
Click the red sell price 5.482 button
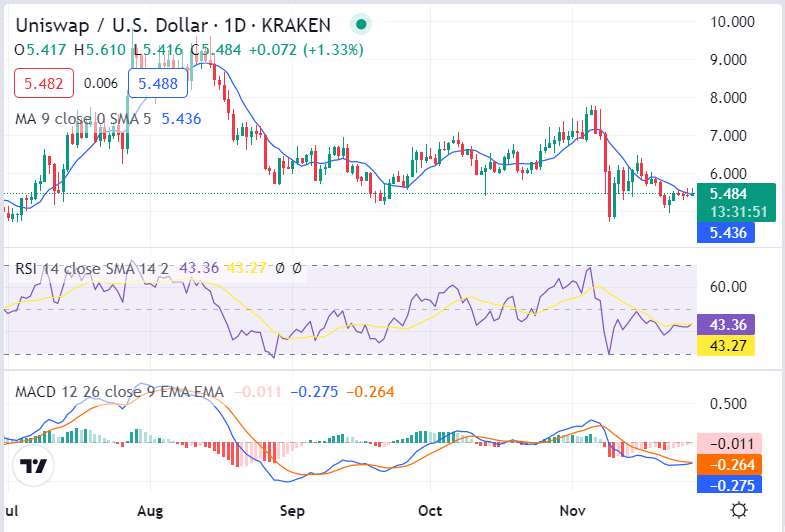pos(44,83)
